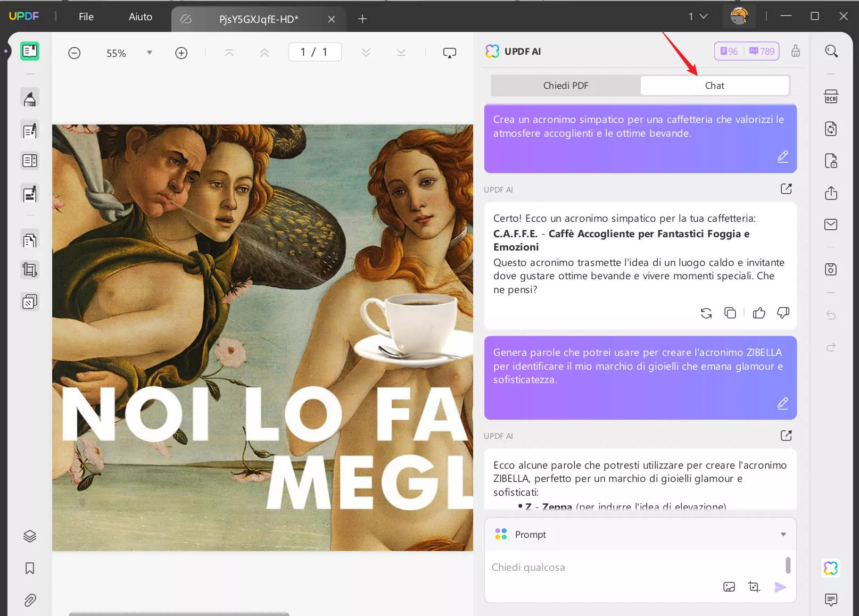This screenshot has width=859, height=616.
Task: Click the PDF painting page image
Action: [262, 338]
